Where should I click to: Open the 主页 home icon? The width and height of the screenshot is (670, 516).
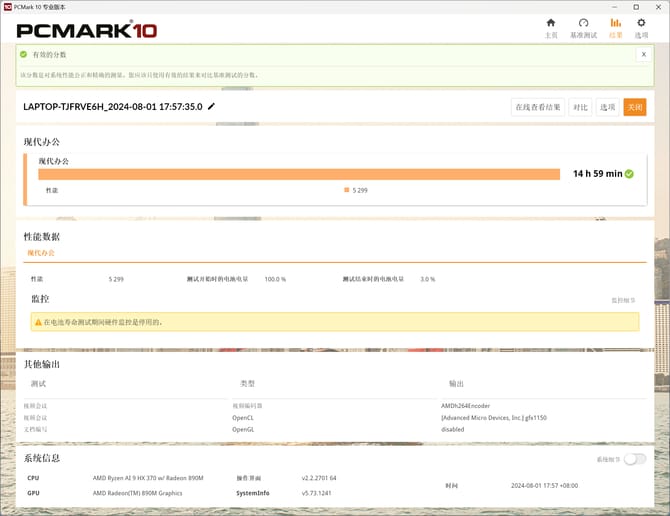(550, 23)
